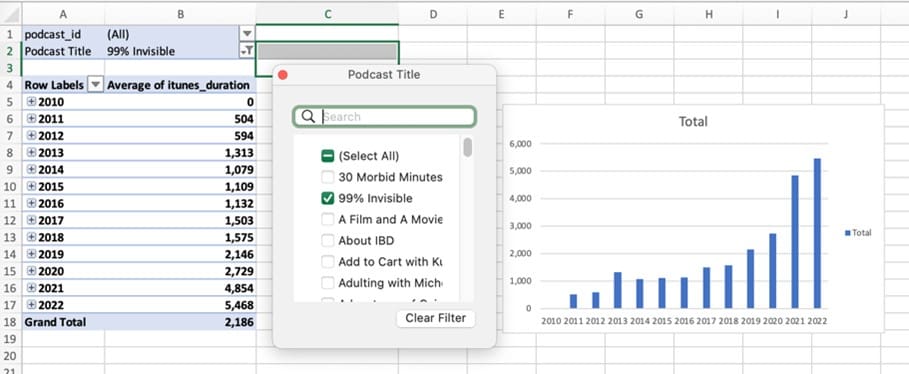Expand the 2010 row group
Viewport: 909px width, 374px height.
(31, 102)
